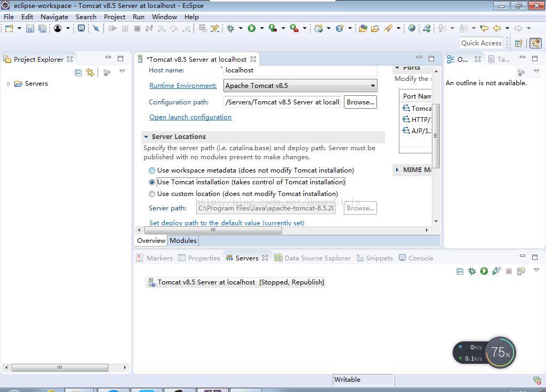
Task: Switch to the Modules tab
Action: [x=183, y=241]
